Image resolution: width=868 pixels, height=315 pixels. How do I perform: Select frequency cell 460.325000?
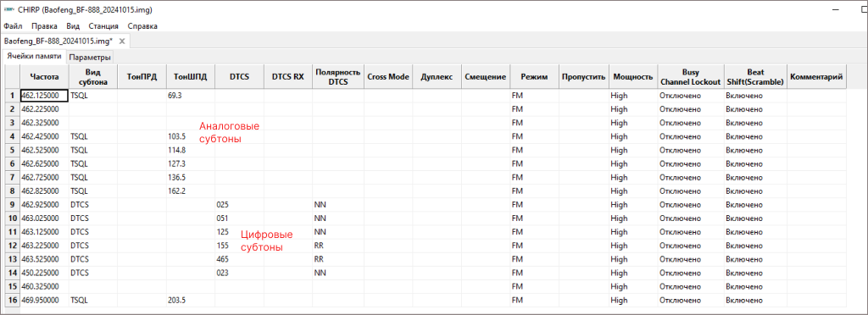(45, 287)
